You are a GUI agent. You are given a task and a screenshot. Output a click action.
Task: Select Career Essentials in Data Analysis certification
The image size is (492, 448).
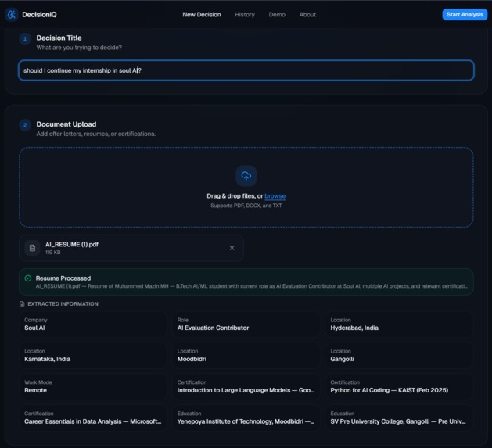click(92, 418)
